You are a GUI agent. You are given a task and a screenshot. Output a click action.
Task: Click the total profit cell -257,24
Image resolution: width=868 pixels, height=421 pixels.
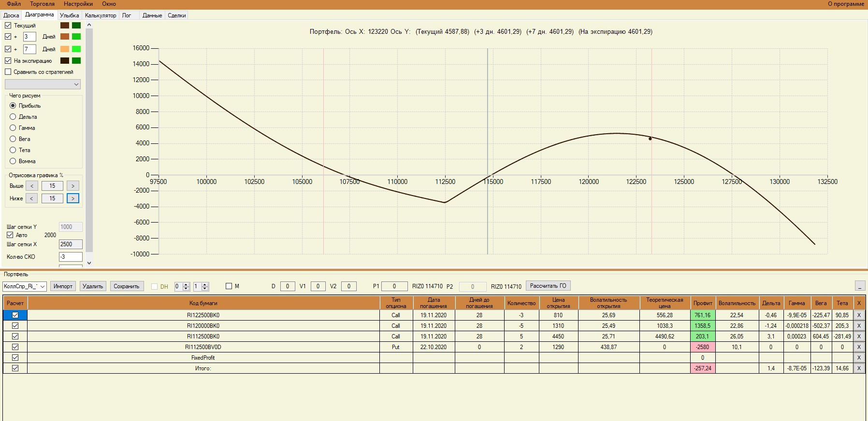click(703, 368)
